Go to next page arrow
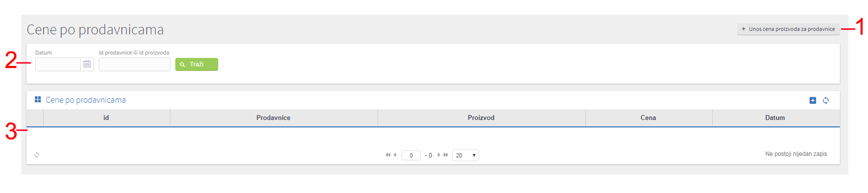The height and width of the screenshot is (193, 868). [x=439, y=155]
